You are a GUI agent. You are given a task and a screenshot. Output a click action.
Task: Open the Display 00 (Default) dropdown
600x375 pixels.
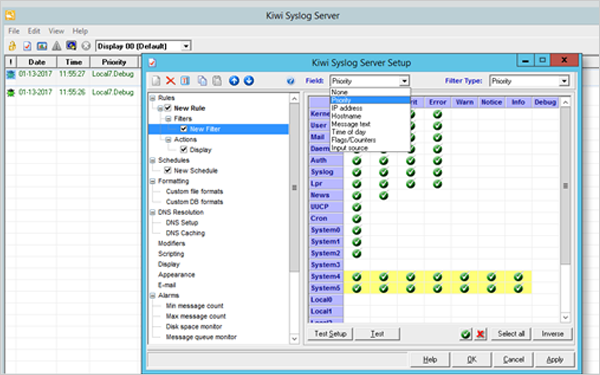pos(186,46)
